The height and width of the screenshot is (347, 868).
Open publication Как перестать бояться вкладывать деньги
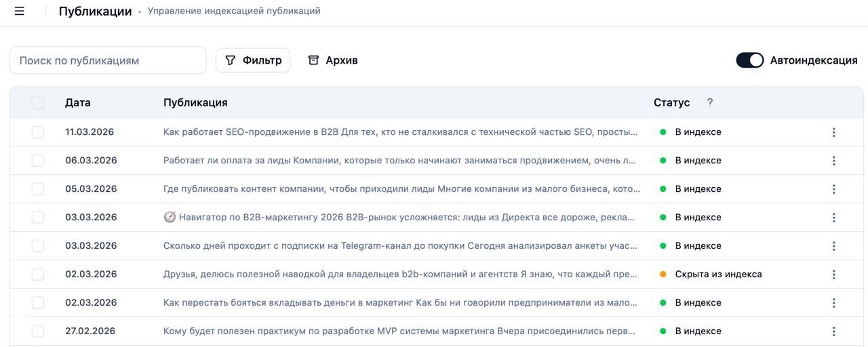tap(400, 303)
